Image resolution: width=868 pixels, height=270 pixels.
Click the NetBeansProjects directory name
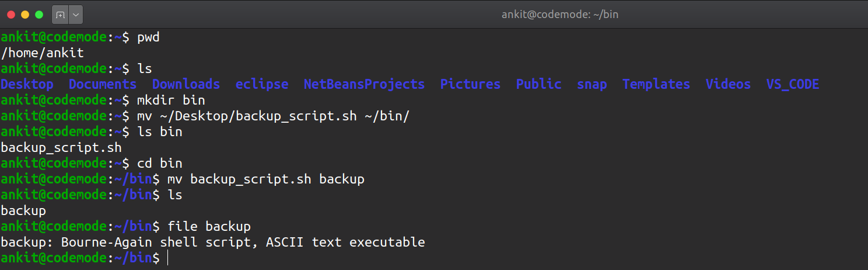[x=364, y=84]
